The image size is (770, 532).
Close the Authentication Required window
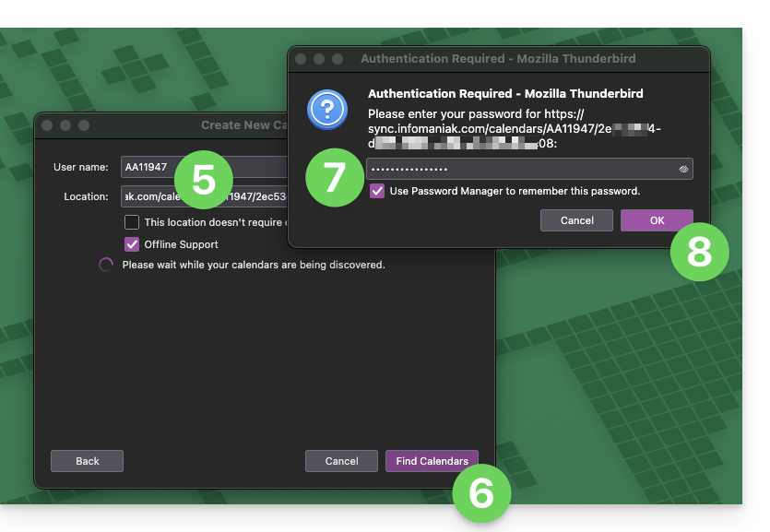300,59
